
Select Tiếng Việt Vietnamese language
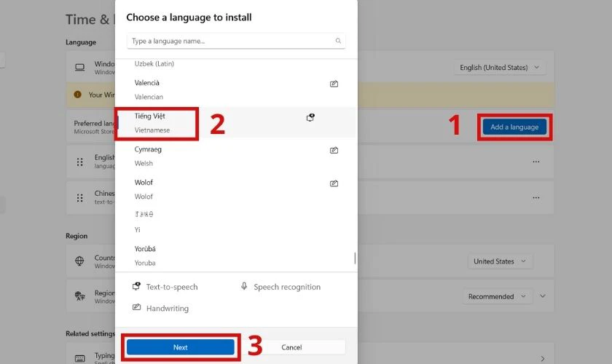point(236,123)
